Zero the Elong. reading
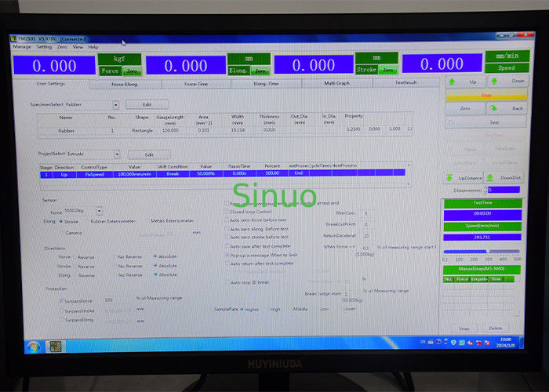 tap(260, 71)
